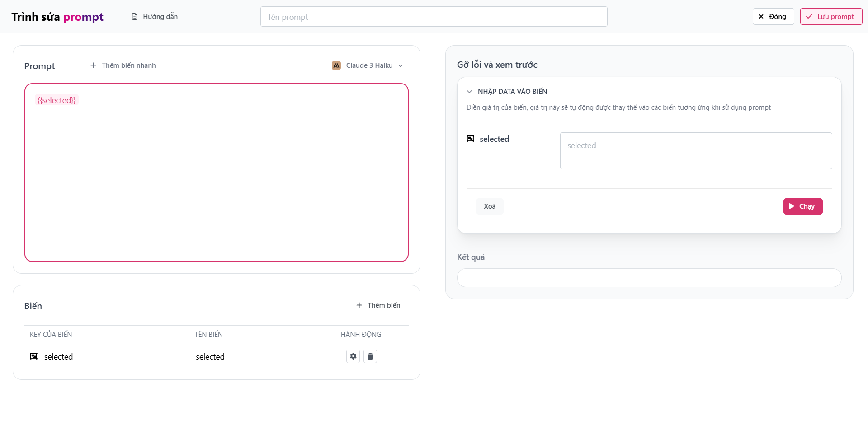Click the selected variable icon in debug panel
Screen dimensions: 868x425
(470, 139)
